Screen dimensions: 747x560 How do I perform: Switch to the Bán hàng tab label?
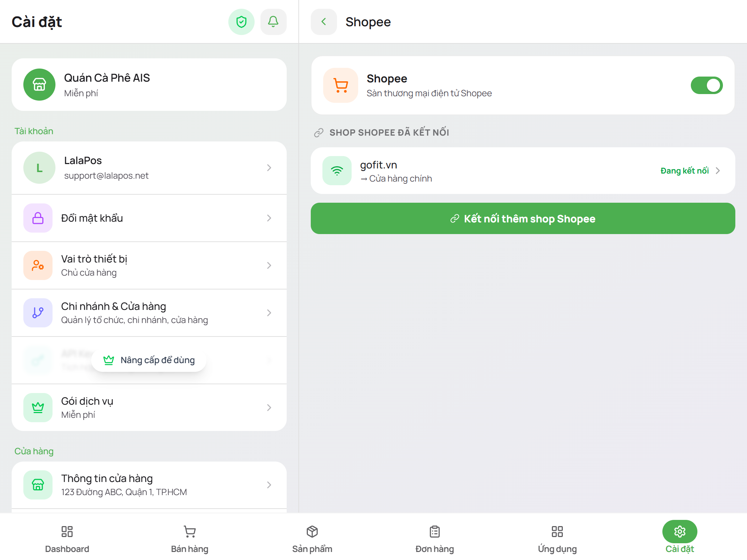(x=190, y=549)
